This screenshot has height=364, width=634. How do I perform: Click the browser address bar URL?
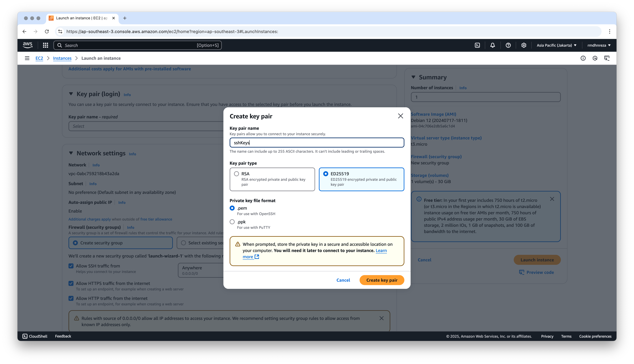point(172,32)
